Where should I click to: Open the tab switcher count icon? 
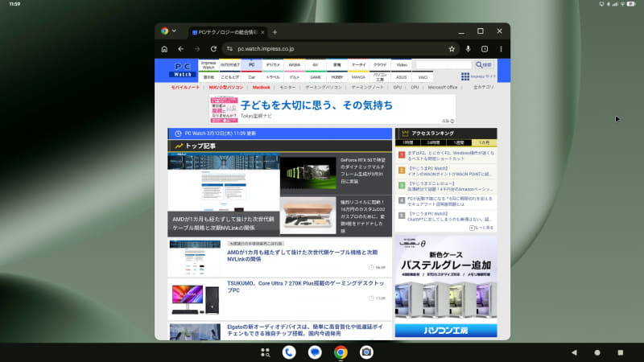point(485,49)
